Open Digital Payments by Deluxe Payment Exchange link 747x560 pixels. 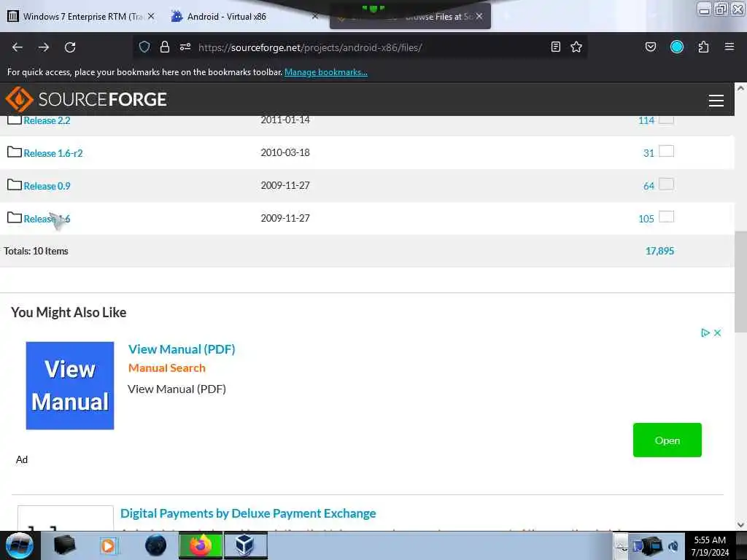coord(248,513)
